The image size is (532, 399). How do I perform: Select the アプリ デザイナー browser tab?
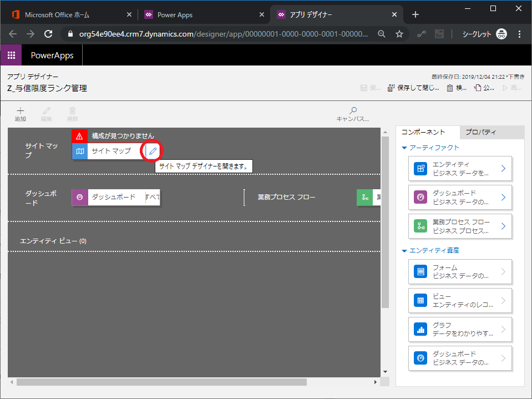(336, 14)
